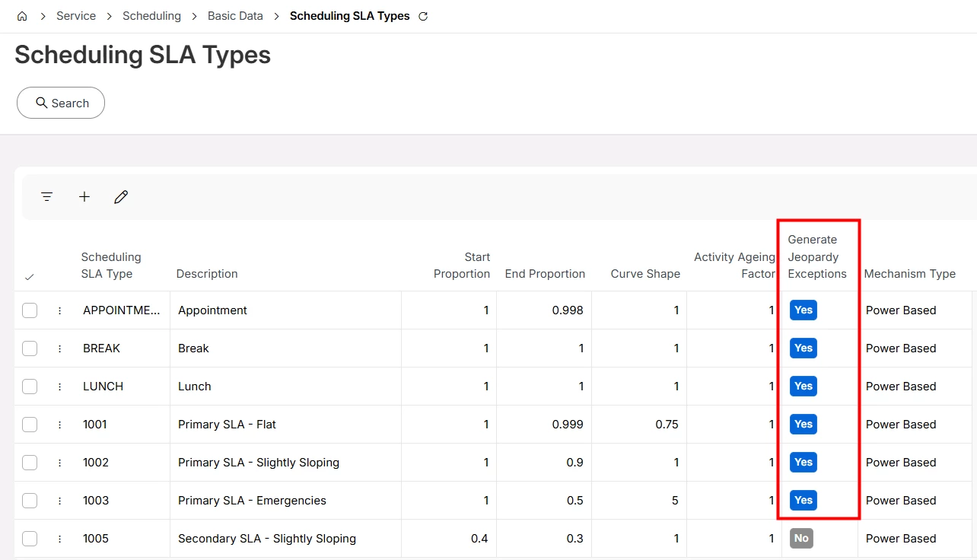
Task: Navigate to Basic Data breadcrumb item
Action: point(235,16)
